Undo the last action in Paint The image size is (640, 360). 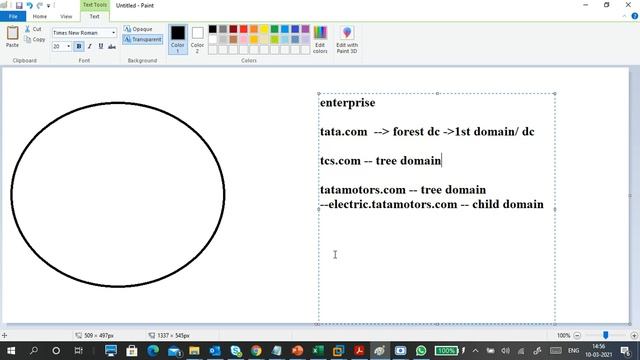click(29, 5)
